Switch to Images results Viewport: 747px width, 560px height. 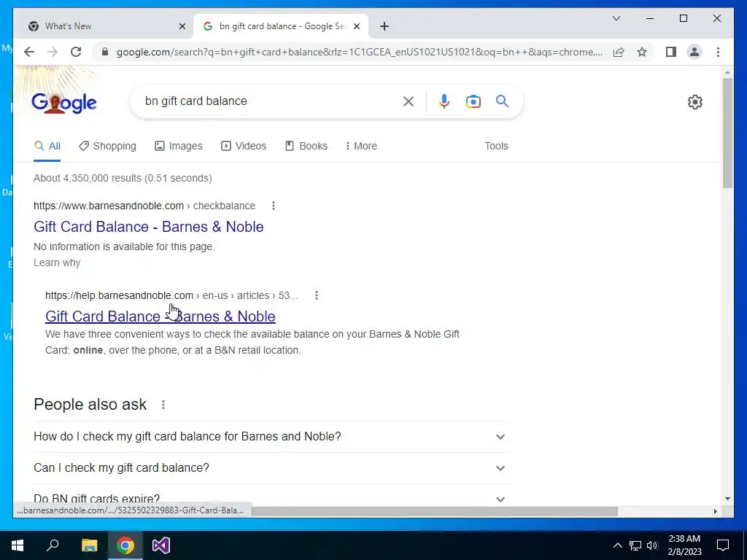coord(179,146)
